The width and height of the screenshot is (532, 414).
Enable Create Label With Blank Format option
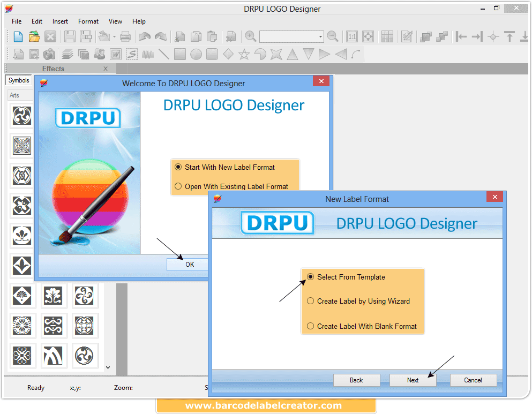point(310,326)
